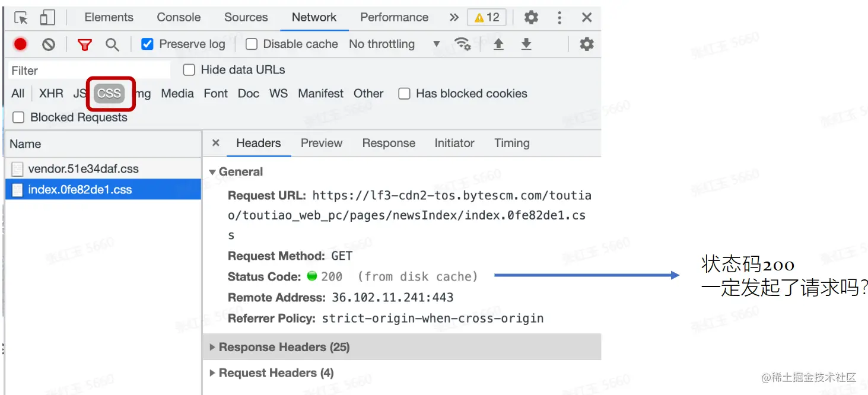The width and height of the screenshot is (868, 395).
Task: Stop recording the network log
Action: click(21, 44)
